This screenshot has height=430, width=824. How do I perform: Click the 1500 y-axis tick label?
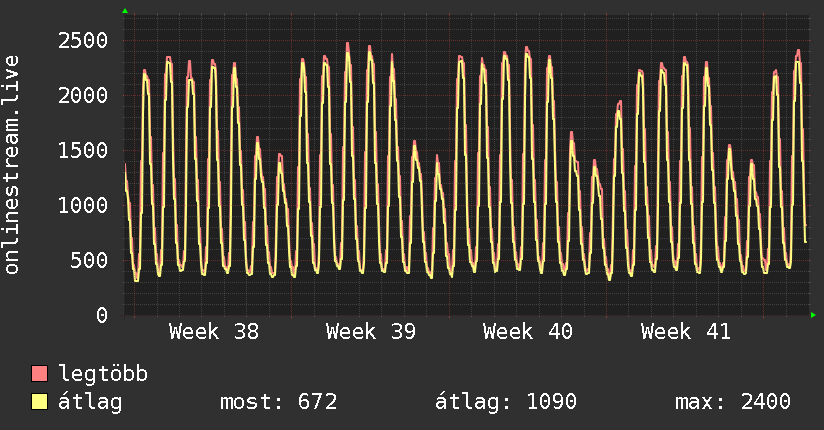click(x=83, y=151)
